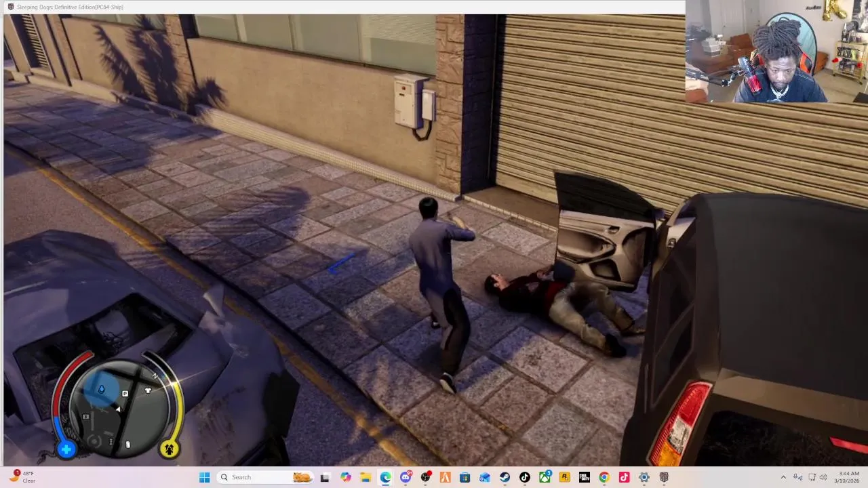Click the electrical box on the wall
This screenshot has width=868, height=488.
[410, 102]
